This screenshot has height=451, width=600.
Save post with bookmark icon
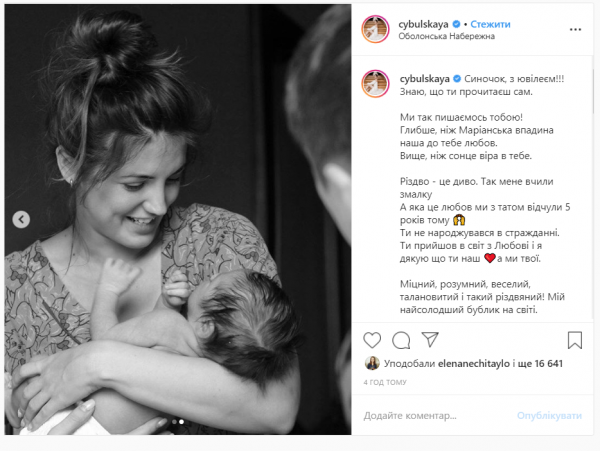(574, 340)
